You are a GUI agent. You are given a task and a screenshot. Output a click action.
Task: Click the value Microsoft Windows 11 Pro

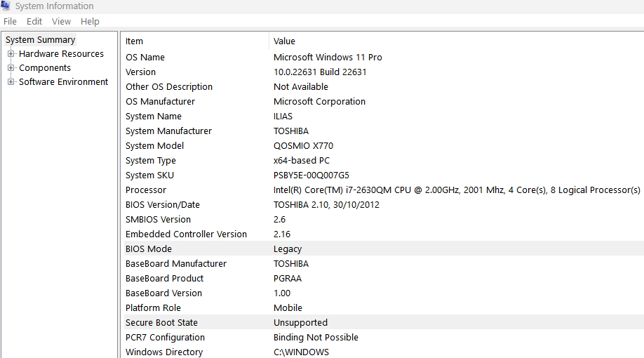[x=328, y=57]
